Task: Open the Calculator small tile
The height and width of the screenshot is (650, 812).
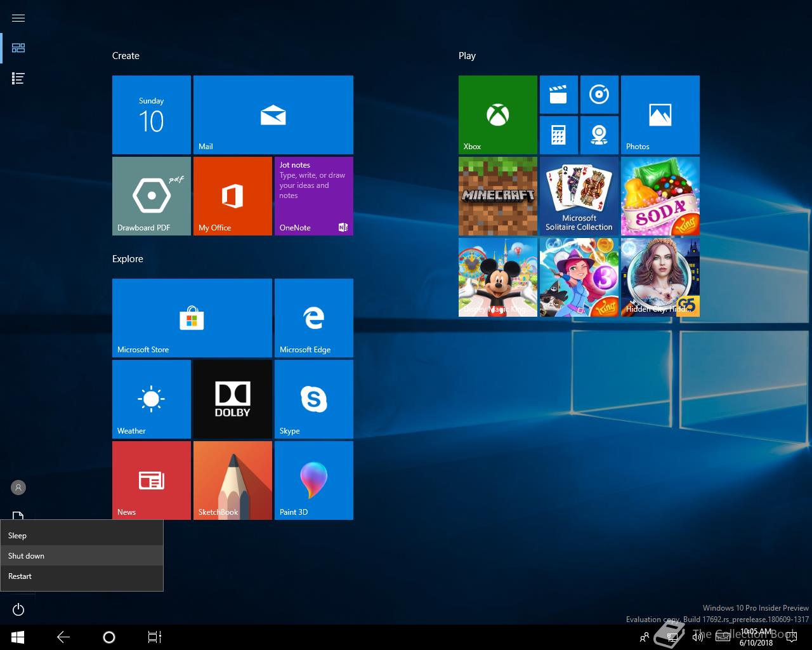Action: click(559, 135)
